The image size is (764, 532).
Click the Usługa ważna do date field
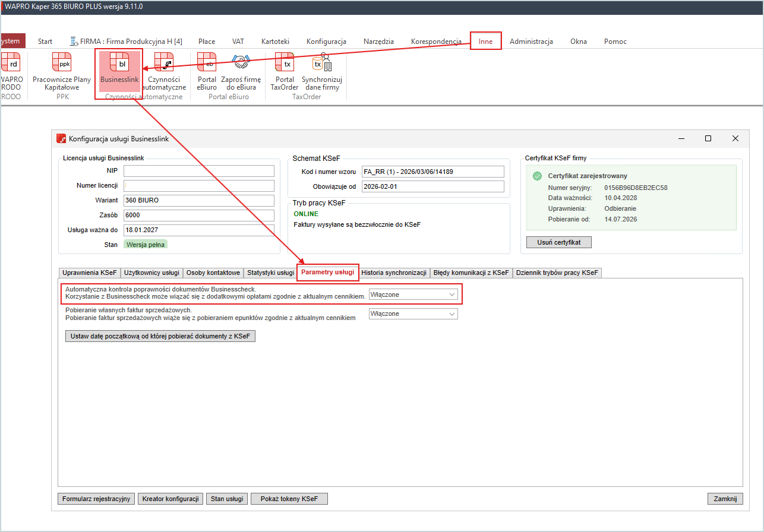tap(199, 230)
